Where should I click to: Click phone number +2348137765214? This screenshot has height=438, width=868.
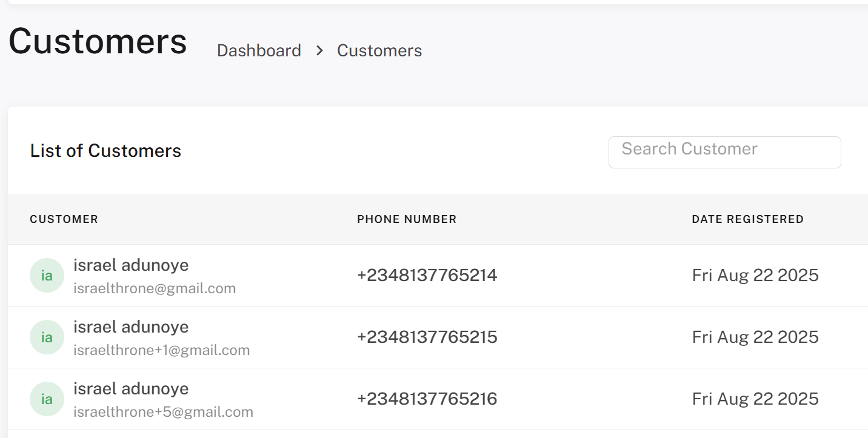click(427, 276)
